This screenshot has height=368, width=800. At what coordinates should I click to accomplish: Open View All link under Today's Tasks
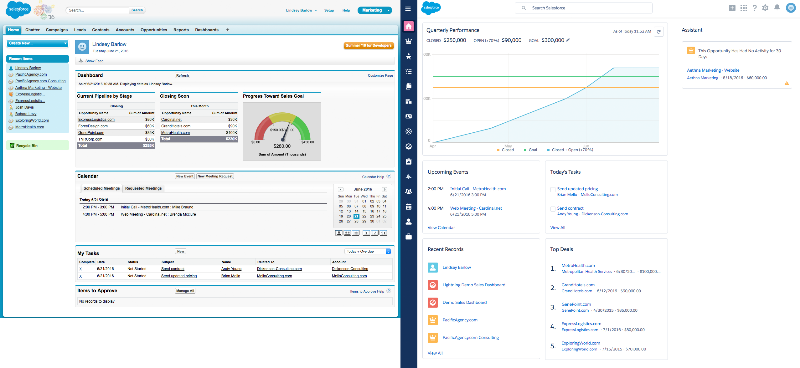pyautogui.click(x=557, y=227)
